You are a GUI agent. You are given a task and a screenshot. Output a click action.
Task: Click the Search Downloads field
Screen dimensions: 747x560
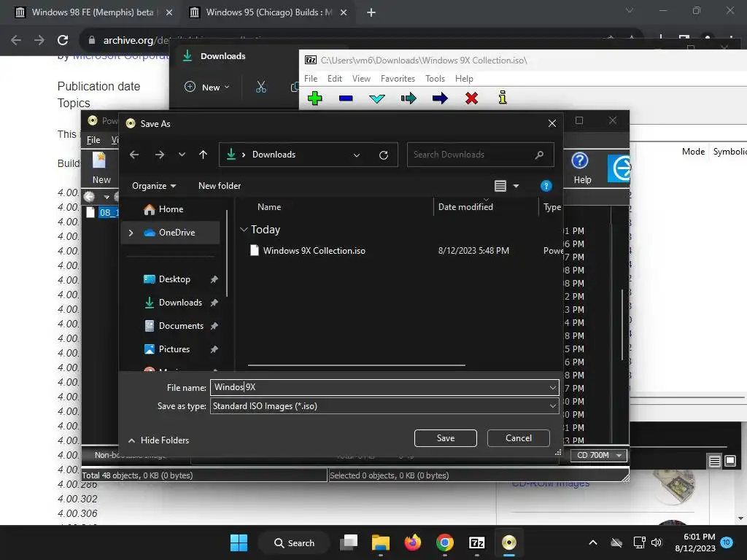[x=480, y=155]
